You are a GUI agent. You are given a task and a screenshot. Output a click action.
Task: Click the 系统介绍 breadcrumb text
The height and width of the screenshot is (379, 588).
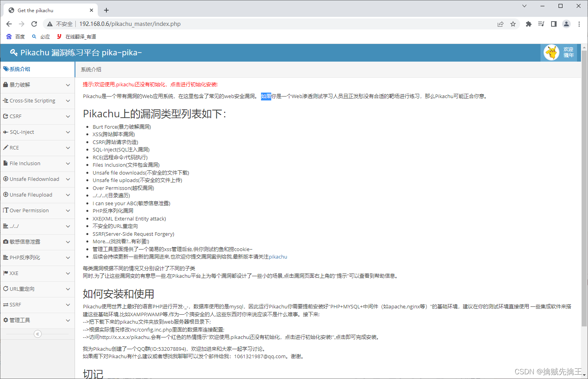point(91,69)
